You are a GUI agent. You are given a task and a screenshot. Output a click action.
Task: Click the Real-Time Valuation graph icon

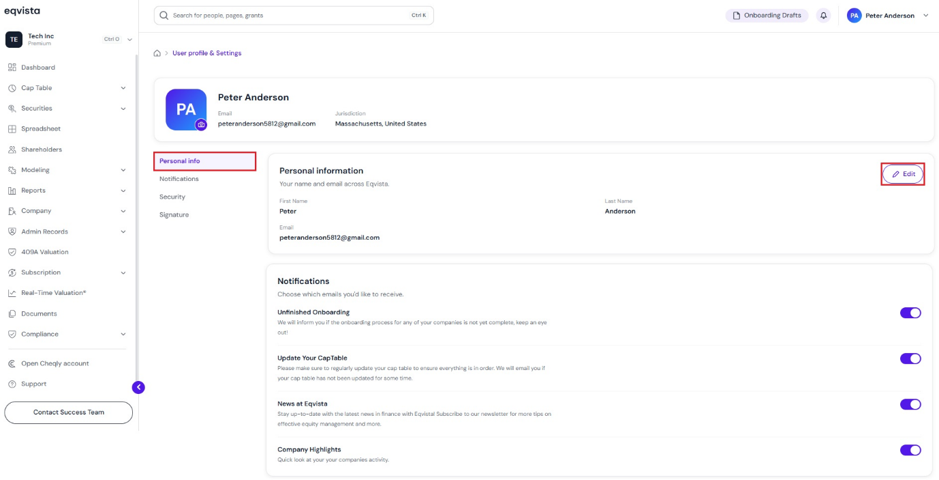[x=12, y=293]
